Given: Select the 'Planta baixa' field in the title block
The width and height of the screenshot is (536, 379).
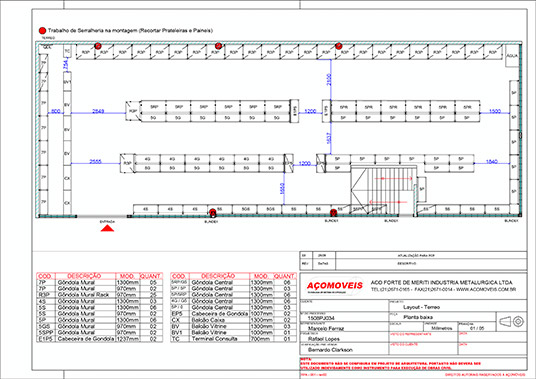Looking at the screenshot, I should (x=418, y=317).
